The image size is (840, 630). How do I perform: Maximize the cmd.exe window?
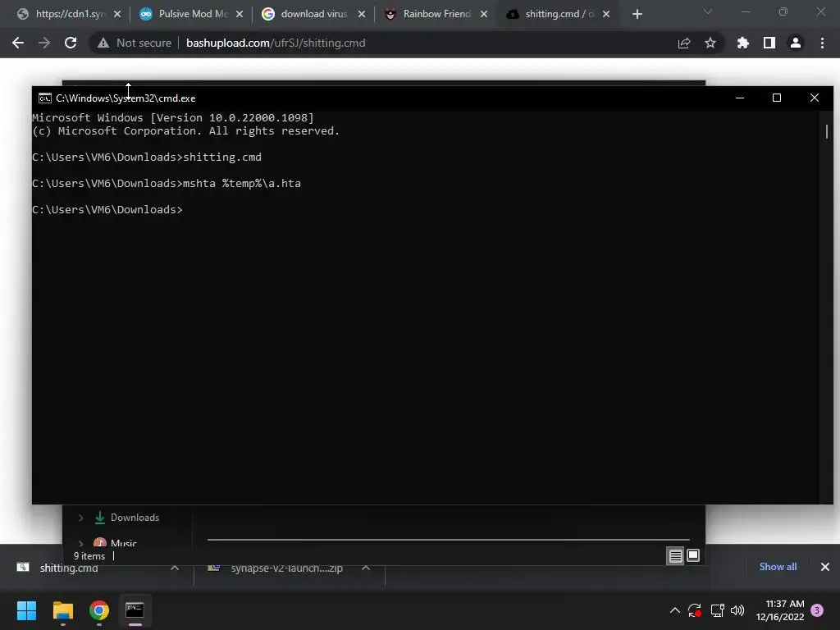(x=777, y=98)
